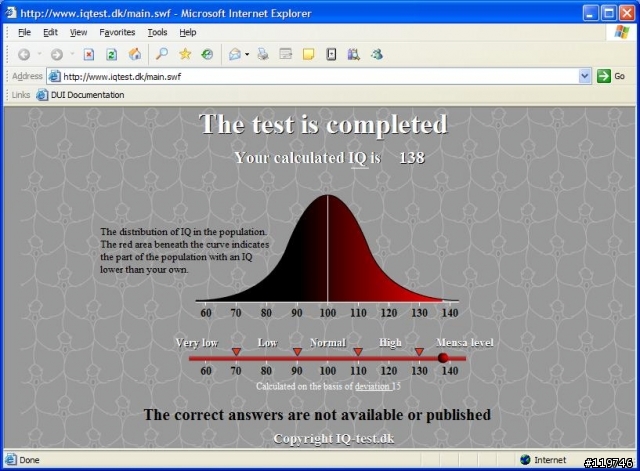Open the View menu
This screenshot has height=471, width=640.
pos(78,32)
